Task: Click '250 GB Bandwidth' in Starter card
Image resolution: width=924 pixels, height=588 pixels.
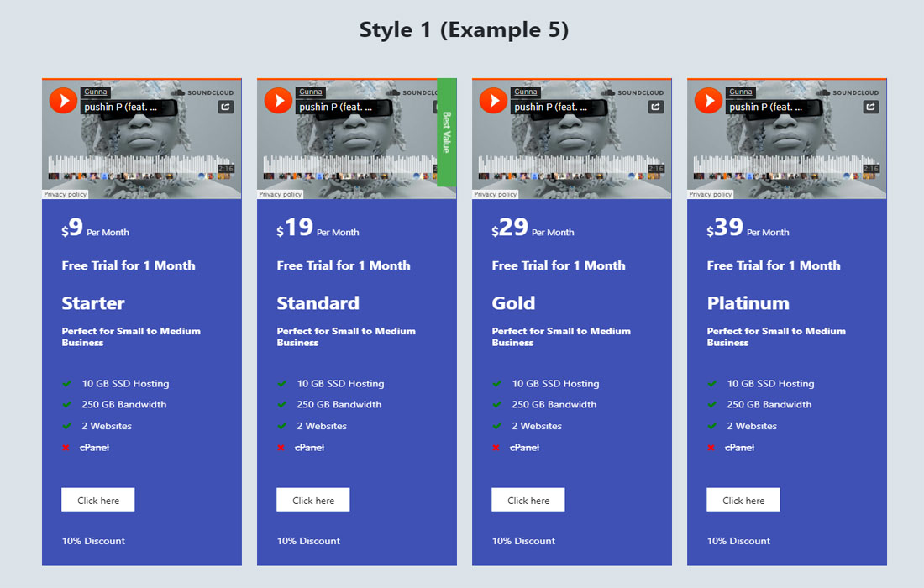Action: [123, 404]
